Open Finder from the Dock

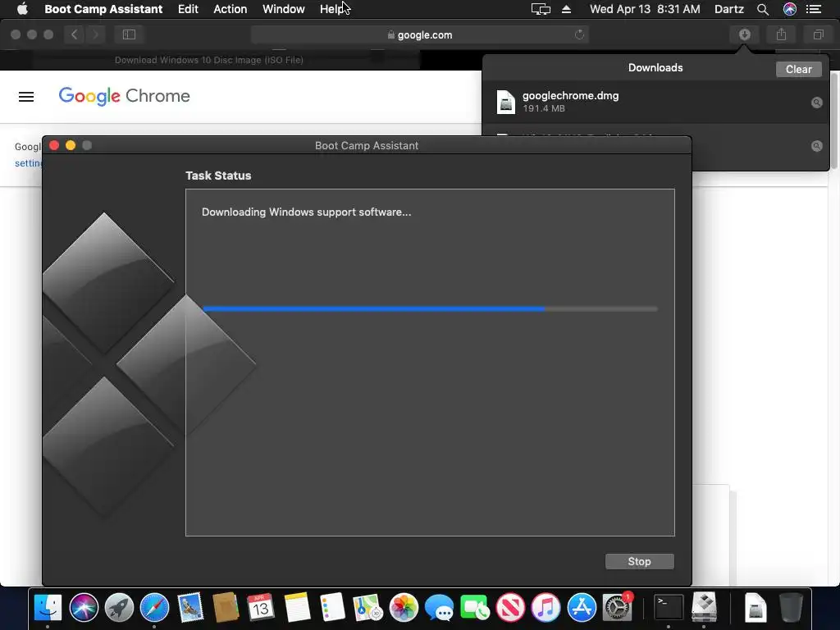click(x=48, y=608)
